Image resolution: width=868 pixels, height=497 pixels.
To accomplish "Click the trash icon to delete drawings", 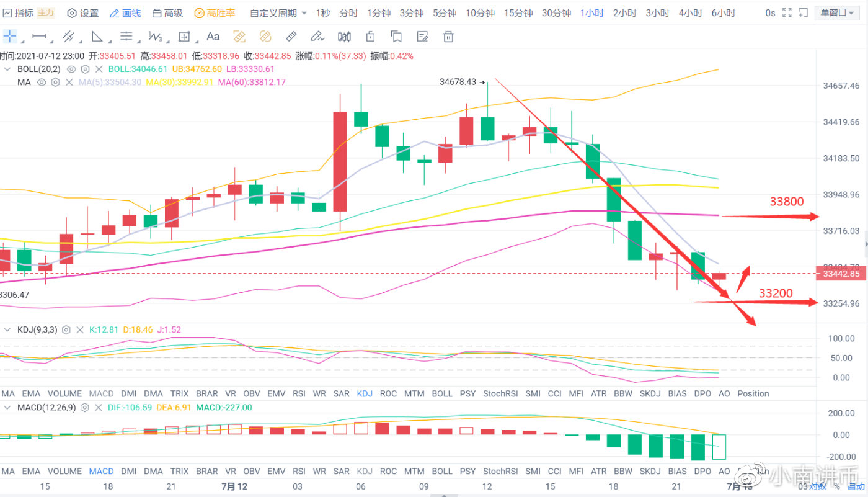I will (x=449, y=37).
